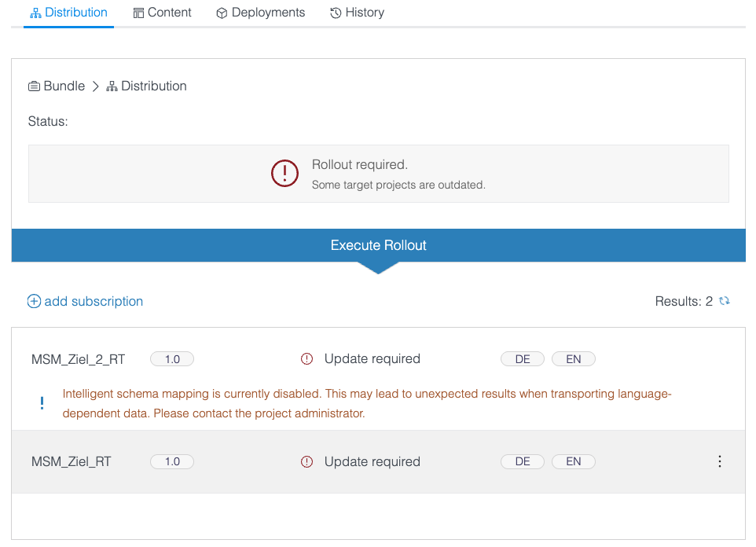Select the DE language tag for MSM_Ziel_2_RT
This screenshot has width=756, height=547.
point(523,359)
